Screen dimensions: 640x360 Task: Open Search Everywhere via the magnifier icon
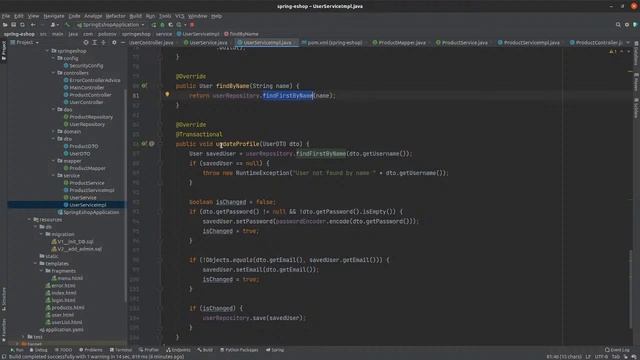[x=618, y=25]
